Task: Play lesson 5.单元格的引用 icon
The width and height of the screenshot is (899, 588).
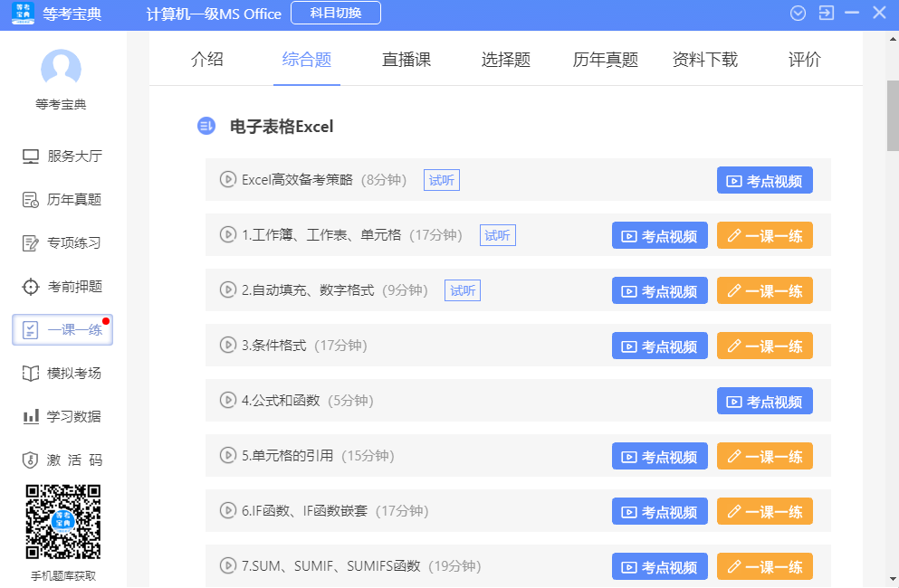Action: [x=227, y=455]
